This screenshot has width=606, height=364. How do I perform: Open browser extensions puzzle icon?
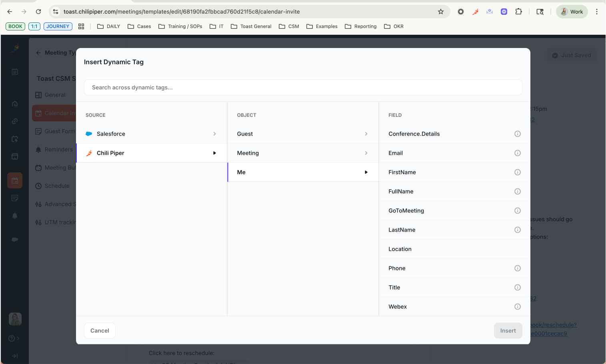click(x=518, y=12)
